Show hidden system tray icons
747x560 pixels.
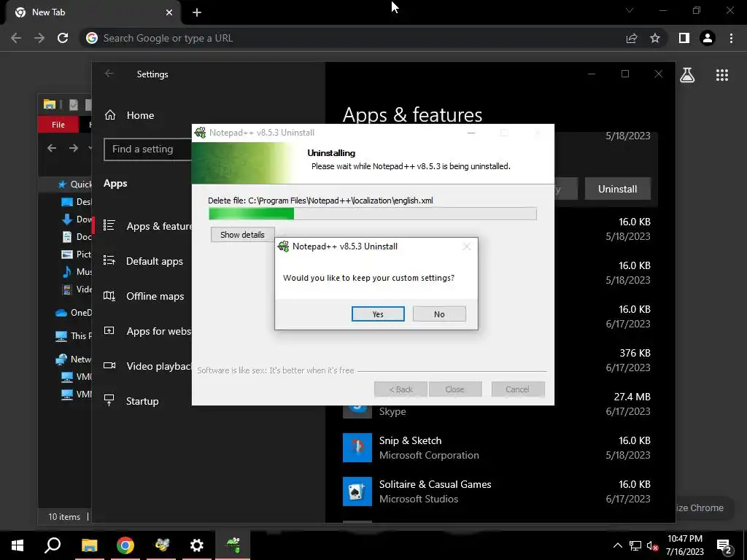click(617, 545)
